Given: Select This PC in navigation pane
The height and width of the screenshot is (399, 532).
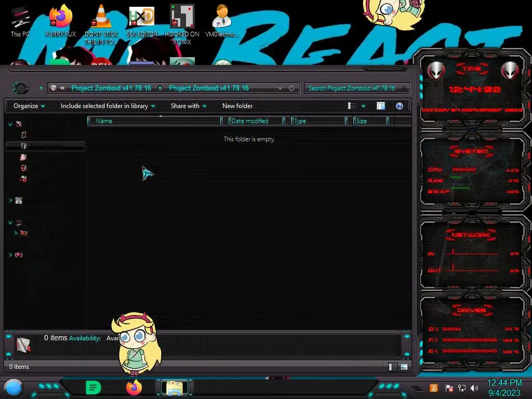Looking at the screenshot, I should coord(32,222).
